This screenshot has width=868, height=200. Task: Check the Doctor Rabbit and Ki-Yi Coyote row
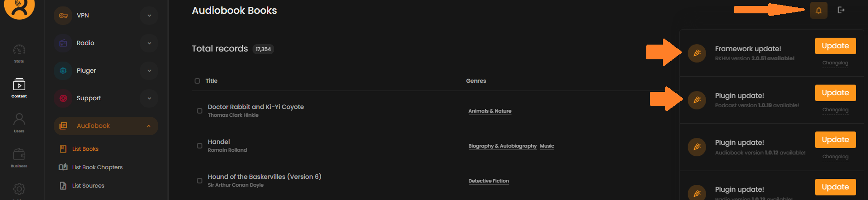click(x=200, y=111)
